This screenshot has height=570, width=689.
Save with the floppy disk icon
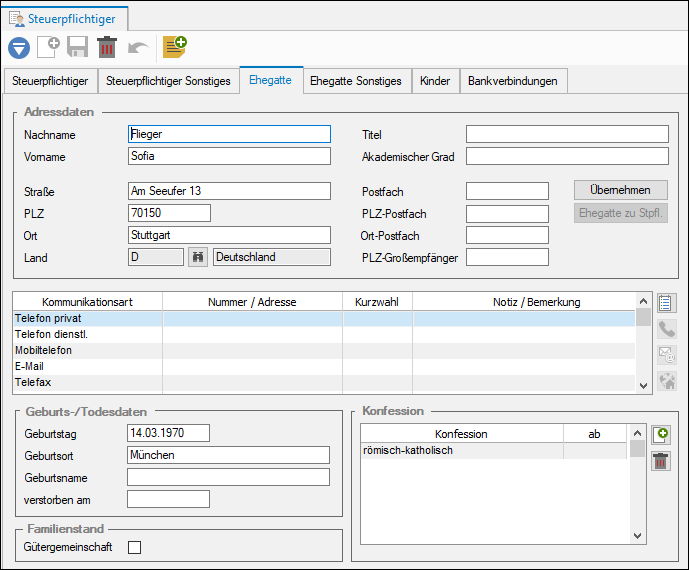tap(78, 47)
